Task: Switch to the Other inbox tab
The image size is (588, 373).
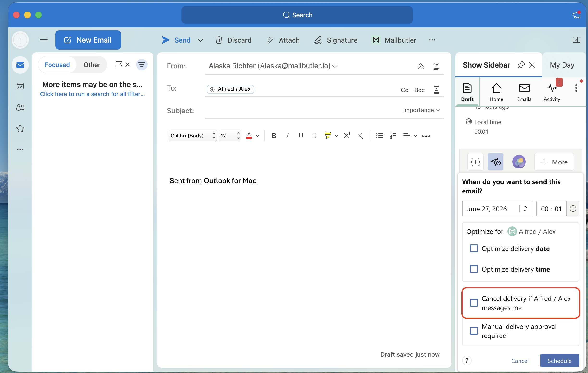Action: click(92, 65)
